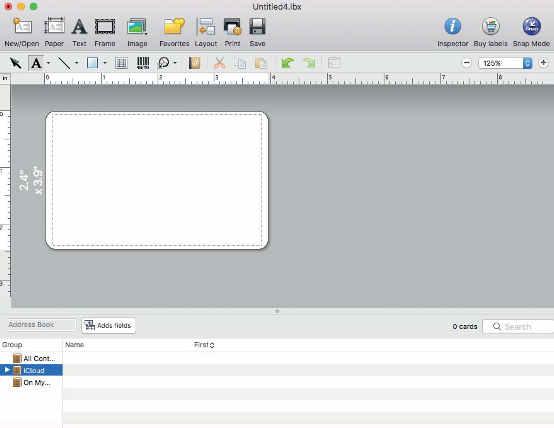Open shape tool dropdown arrow
Image resolution: width=554 pixels, height=428 pixels.
(105, 63)
